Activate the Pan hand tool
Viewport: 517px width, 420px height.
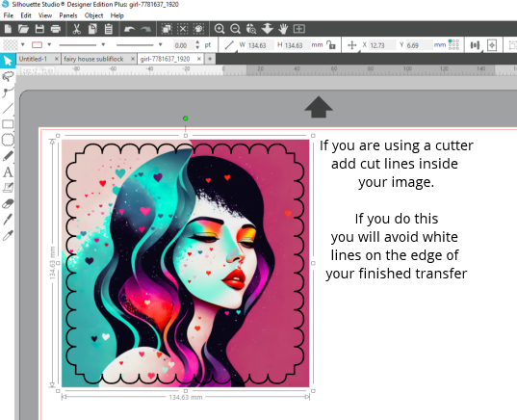[283, 29]
